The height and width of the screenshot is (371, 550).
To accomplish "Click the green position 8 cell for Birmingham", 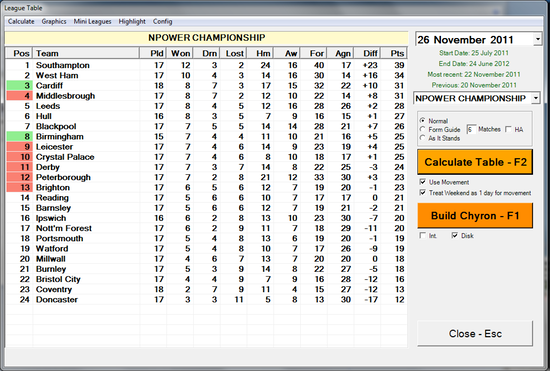I will pos(19,136).
